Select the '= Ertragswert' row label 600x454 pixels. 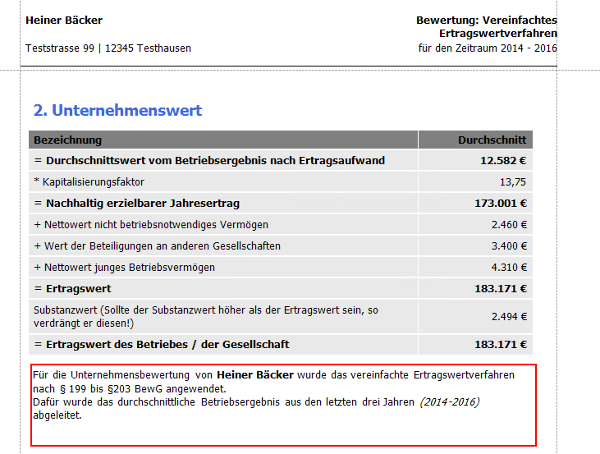[x=72, y=289]
